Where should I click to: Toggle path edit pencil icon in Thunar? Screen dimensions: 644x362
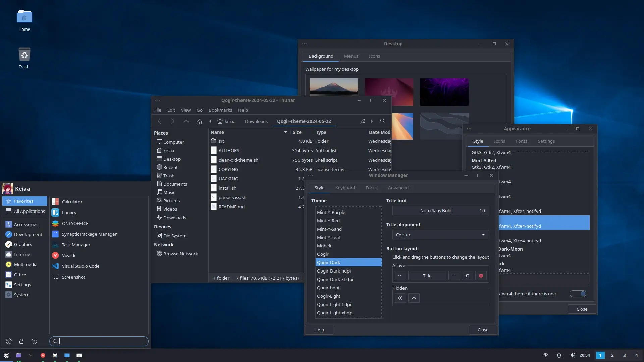click(363, 121)
